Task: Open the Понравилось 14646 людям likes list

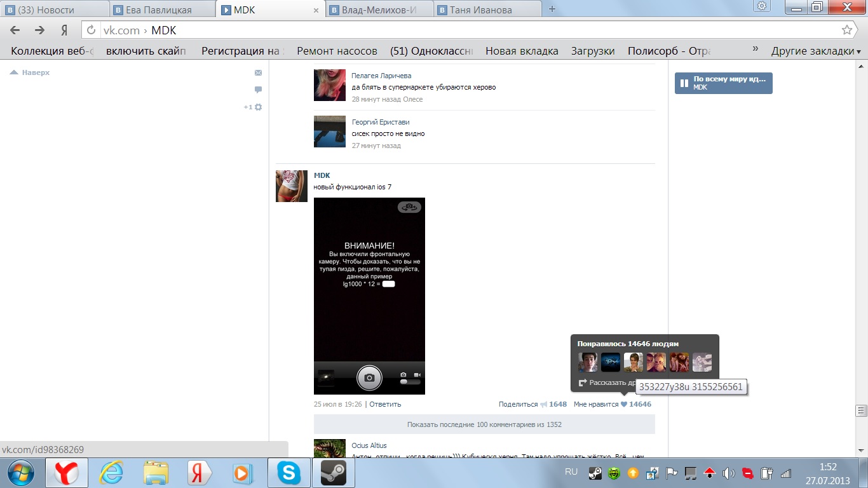Action: point(628,343)
